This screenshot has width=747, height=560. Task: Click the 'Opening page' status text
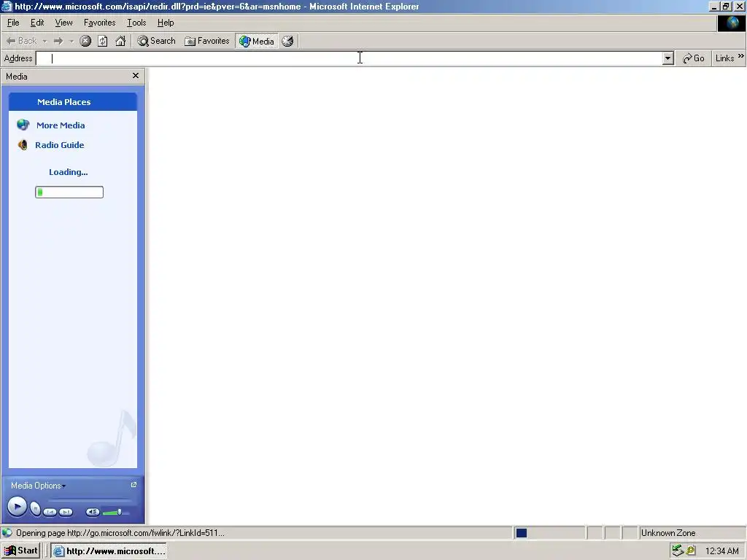pyautogui.click(x=120, y=533)
